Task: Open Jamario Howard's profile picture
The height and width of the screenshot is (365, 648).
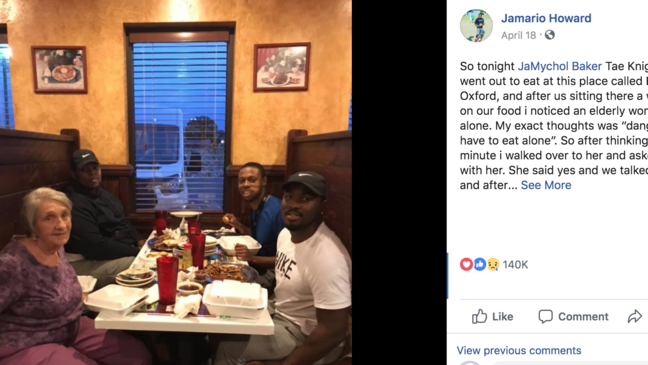Action: pos(476,26)
